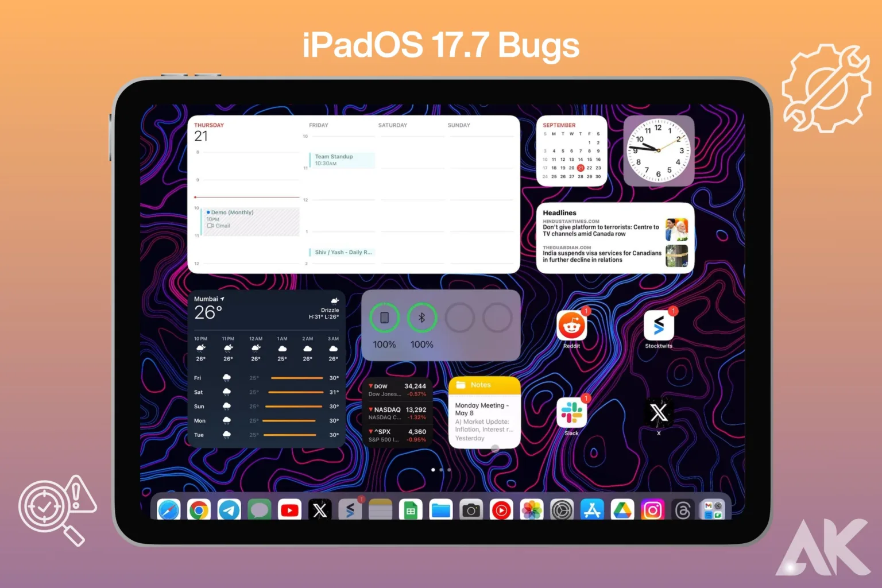The width and height of the screenshot is (882, 588).
Task: Open the Camera app in the dock
Action: coord(471,510)
